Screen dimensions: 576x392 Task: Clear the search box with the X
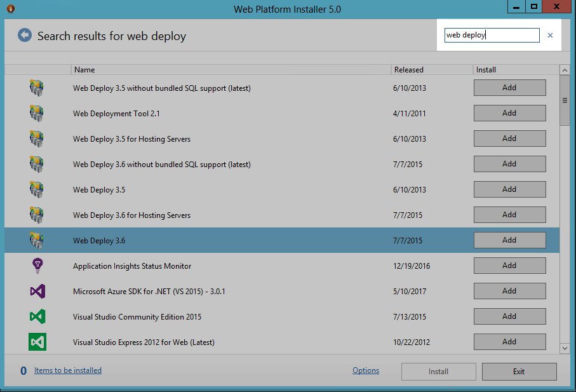pos(550,36)
